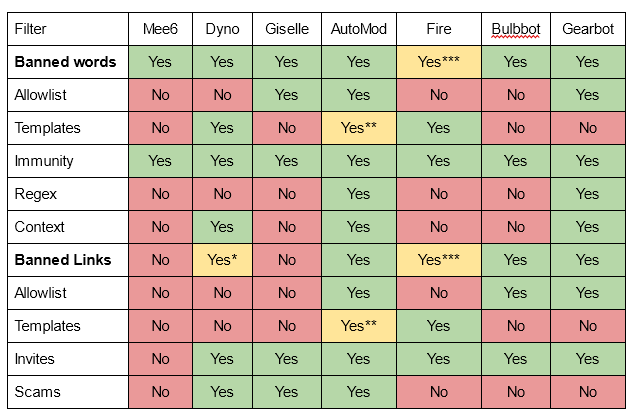This screenshot has width=641, height=415.
Task: Click the yellow Yes* cell under Dyno
Action: pyautogui.click(x=222, y=260)
